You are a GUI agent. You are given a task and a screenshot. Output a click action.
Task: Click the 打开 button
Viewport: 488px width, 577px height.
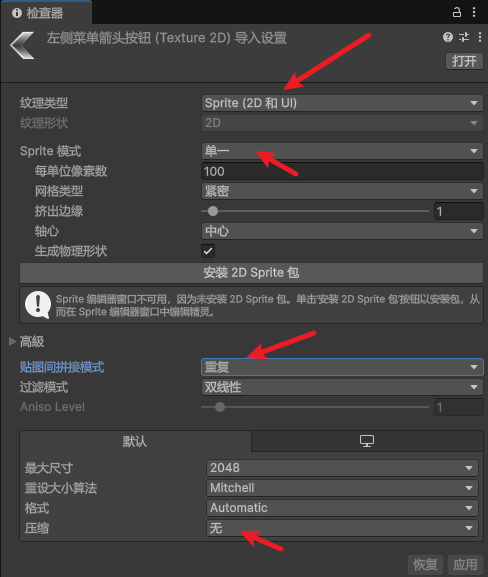coord(464,61)
